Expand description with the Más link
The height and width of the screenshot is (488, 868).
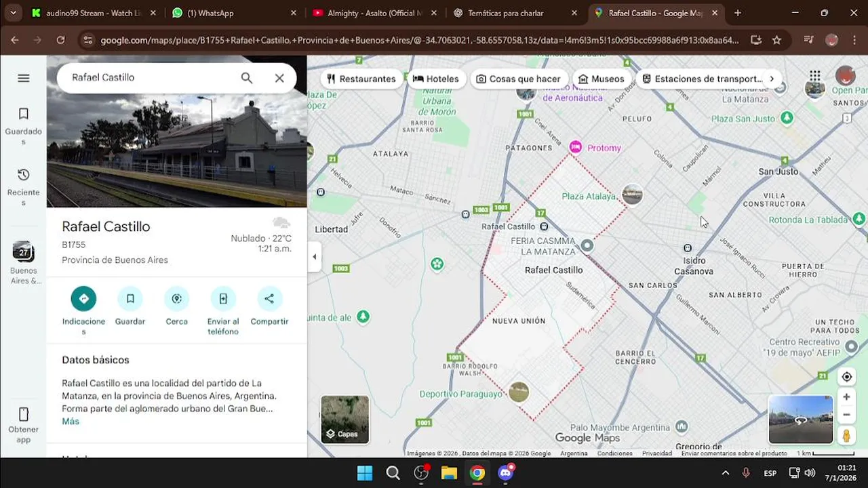pos(71,421)
